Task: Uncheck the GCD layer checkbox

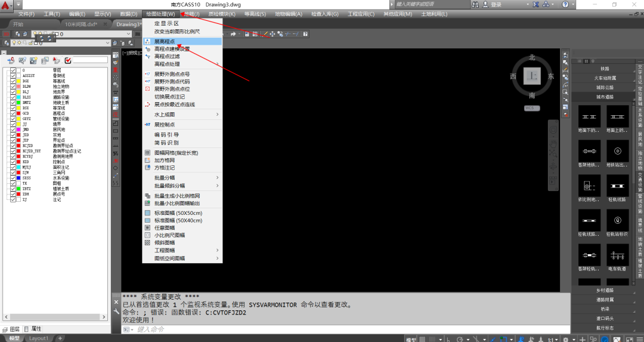Action: click(x=13, y=113)
